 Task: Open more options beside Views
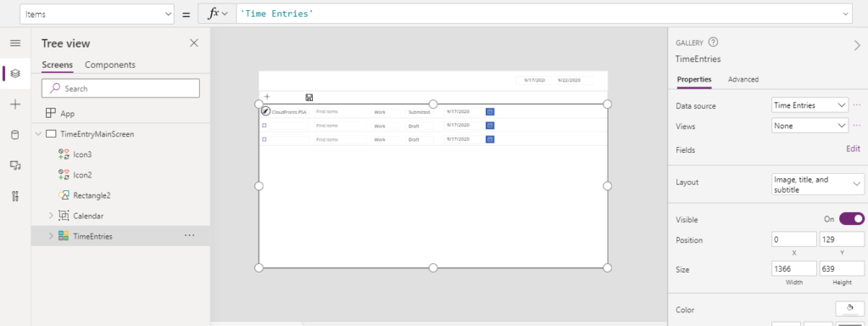click(x=857, y=126)
